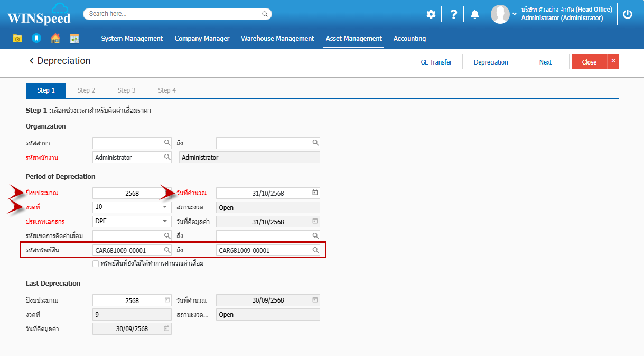
Task: Open the Asset Management menu
Action: click(x=353, y=39)
